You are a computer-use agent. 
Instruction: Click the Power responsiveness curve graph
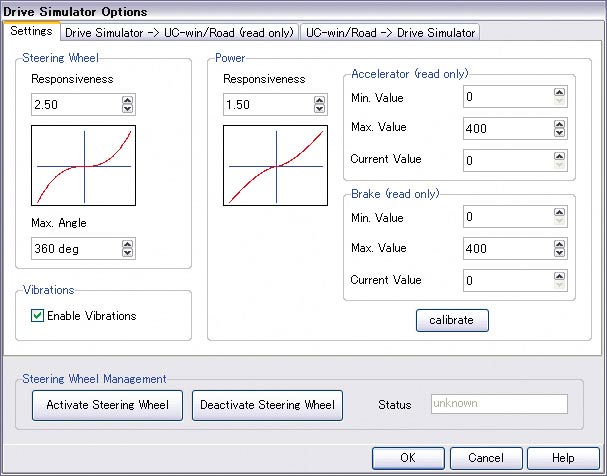[x=276, y=166]
